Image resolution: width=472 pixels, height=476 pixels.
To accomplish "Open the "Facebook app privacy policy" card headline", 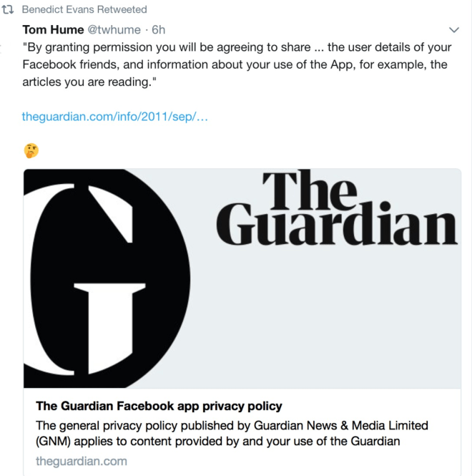I will tap(159, 407).
